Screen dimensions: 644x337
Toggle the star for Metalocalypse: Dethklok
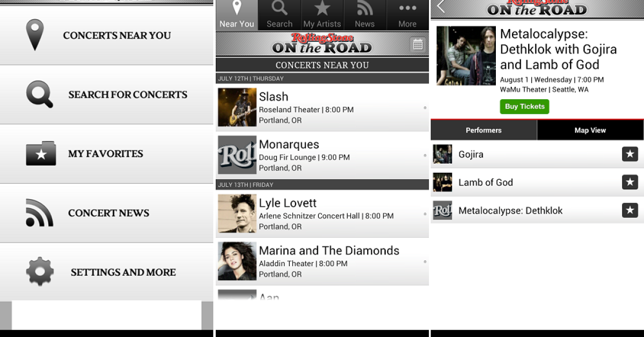tap(630, 210)
